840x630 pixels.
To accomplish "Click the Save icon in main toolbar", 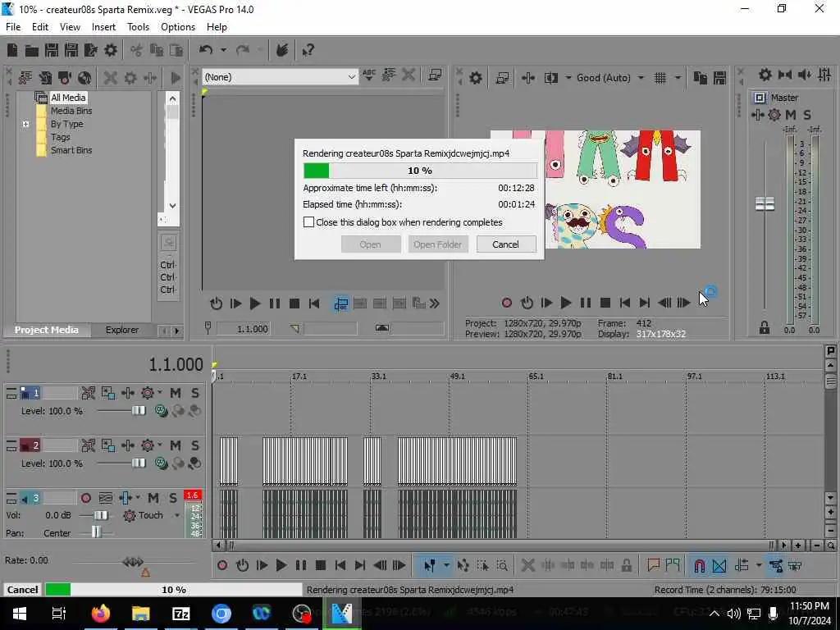I will (x=52, y=50).
